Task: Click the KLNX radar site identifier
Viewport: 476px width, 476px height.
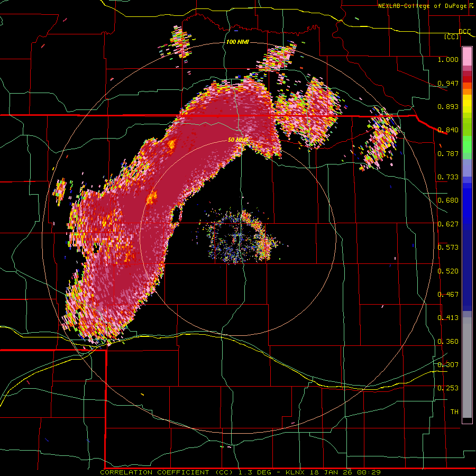Action: pyautogui.click(x=296, y=472)
